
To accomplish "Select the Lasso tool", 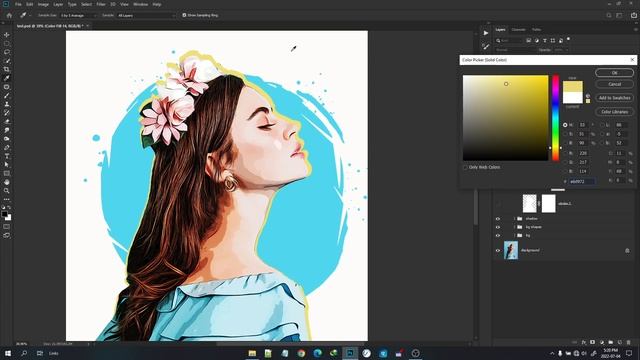I will pyautogui.click(x=7, y=52).
